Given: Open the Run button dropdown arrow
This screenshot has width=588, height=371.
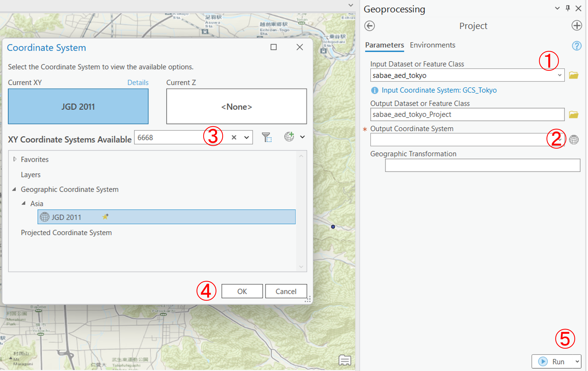Looking at the screenshot, I should coord(577,361).
